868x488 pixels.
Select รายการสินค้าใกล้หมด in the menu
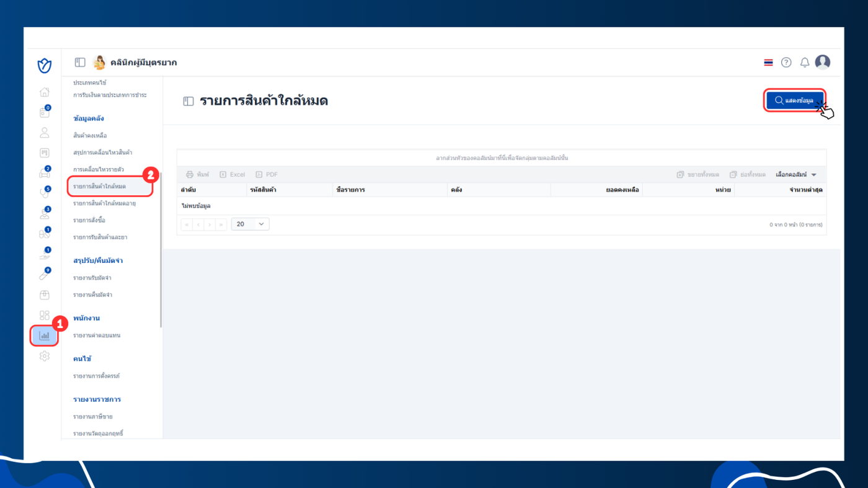click(x=99, y=186)
